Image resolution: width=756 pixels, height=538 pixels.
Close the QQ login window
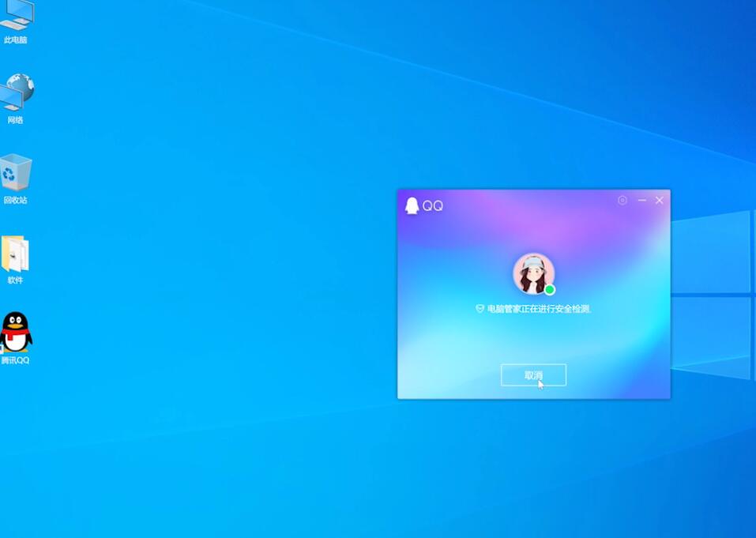[x=659, y=200]
